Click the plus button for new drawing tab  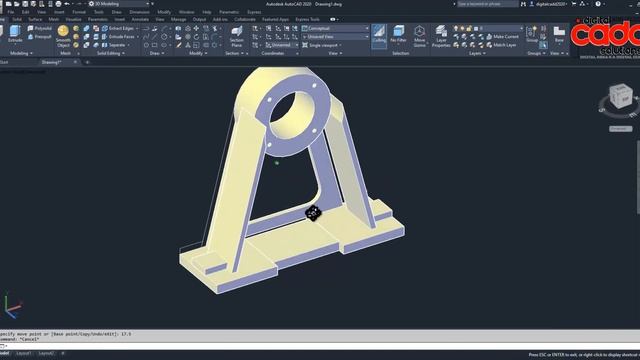(x=87, y=62)
